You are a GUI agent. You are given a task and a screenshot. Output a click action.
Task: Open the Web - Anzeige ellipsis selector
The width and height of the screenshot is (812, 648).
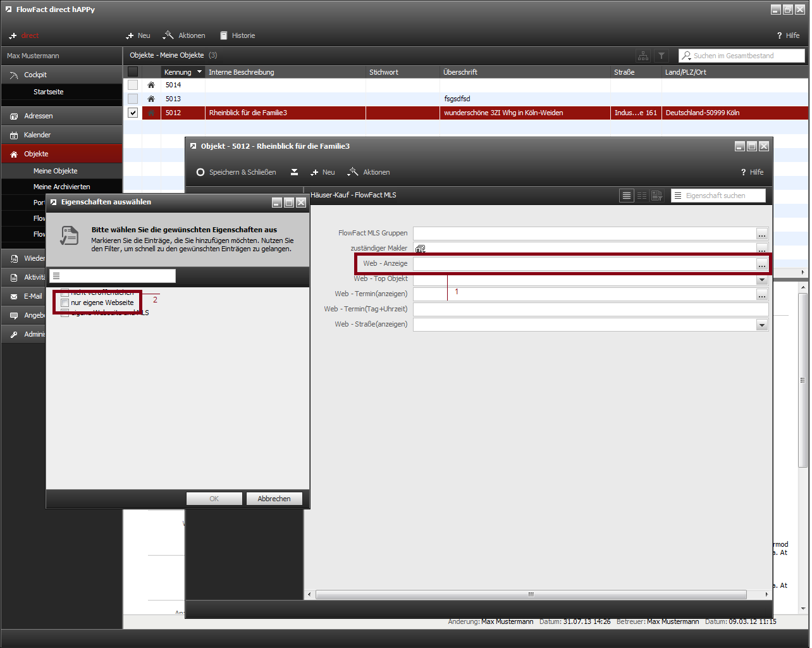(x=762, y=264)
